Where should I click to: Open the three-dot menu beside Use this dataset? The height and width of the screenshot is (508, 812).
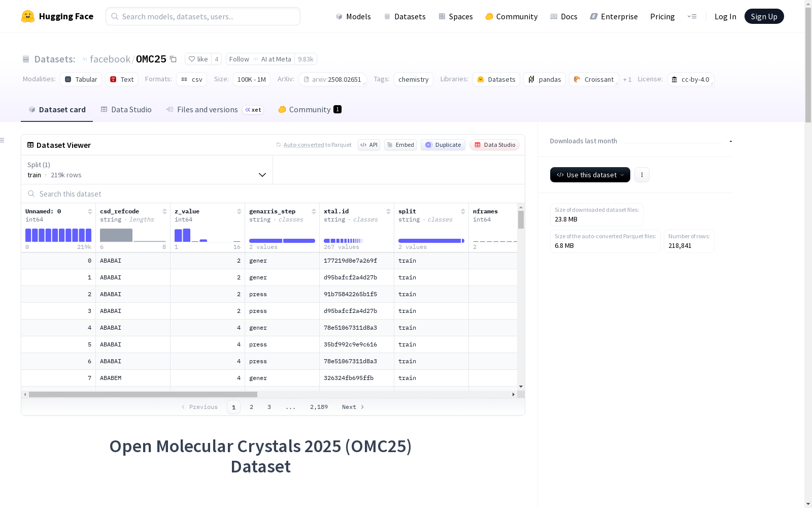[x=642, y=175]
